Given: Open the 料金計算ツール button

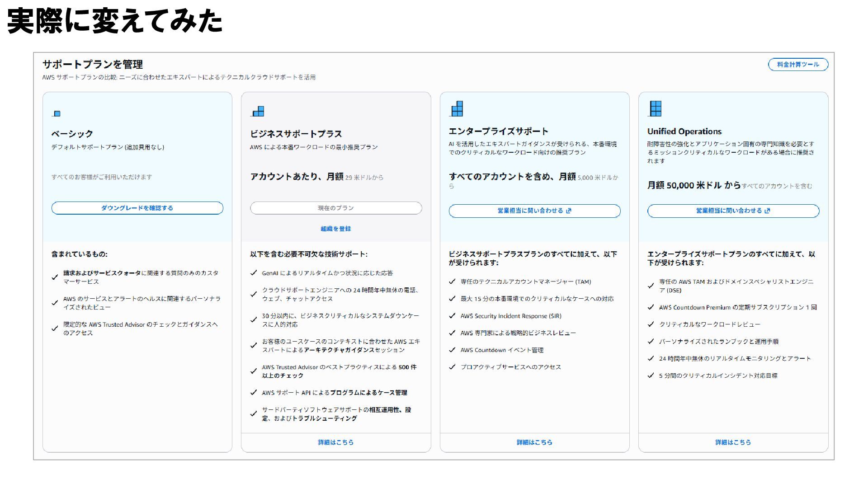Looking at the screenshot, I should click(x=798, y=65).
